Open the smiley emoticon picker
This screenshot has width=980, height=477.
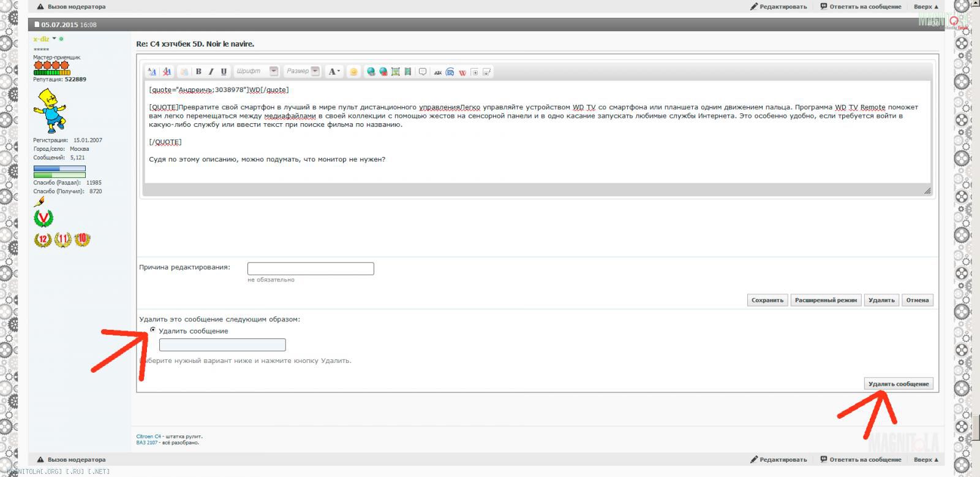[353, 72]
